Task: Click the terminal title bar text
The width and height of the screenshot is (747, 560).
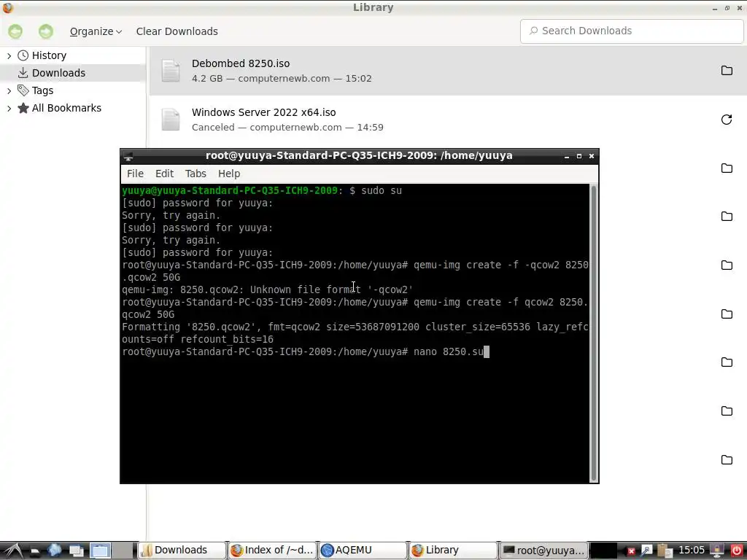Action: click(x=359, y=156)
